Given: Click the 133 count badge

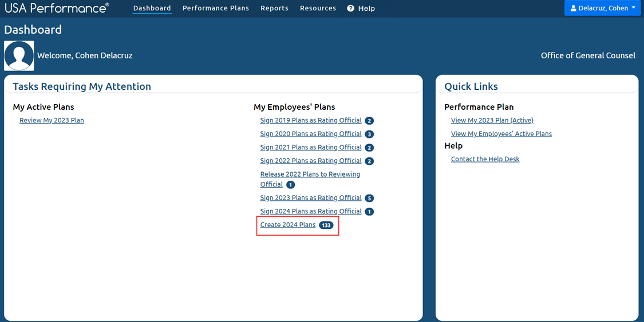Looking at the screenshot, I should [326, 225].
